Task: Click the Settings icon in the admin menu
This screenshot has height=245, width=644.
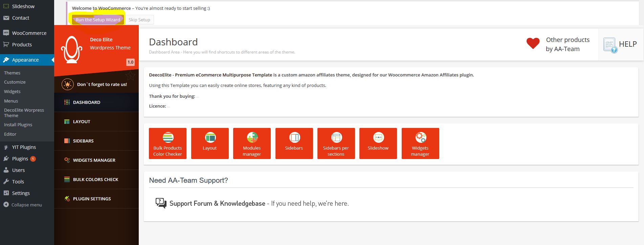Action: click(x=6, y=193)
